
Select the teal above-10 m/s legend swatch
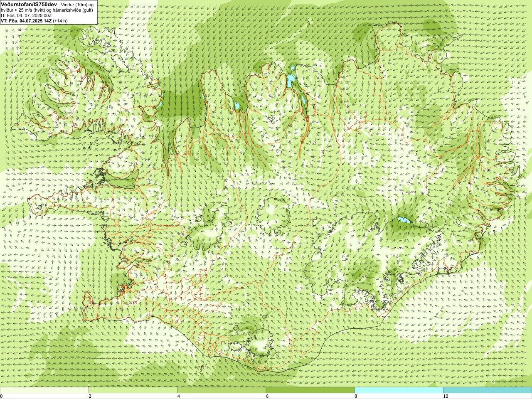tap(488, 390)
